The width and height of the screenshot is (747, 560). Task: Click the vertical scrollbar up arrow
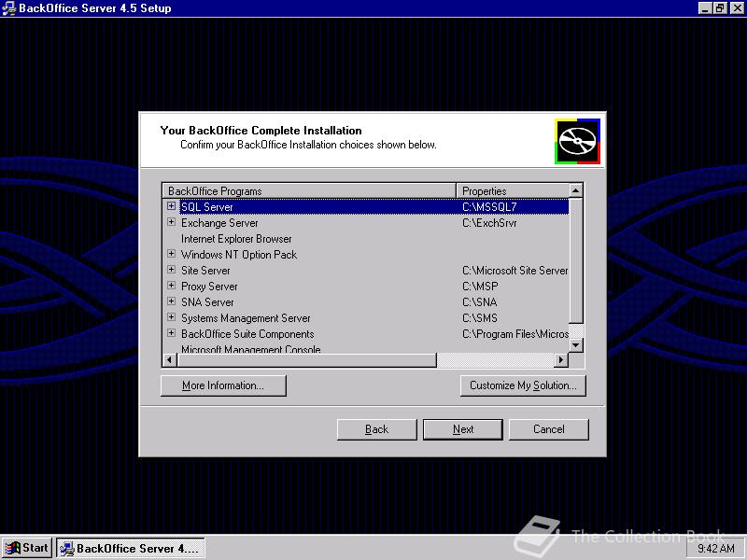point(575,191)
